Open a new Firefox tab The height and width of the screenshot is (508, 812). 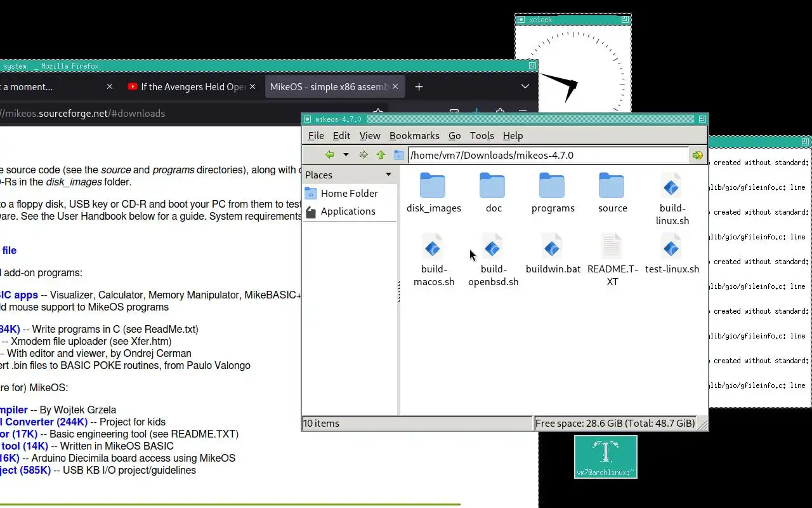click(419, 87)
